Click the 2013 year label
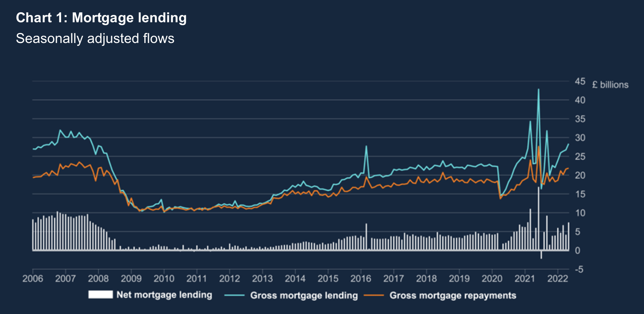 [262, 278]
